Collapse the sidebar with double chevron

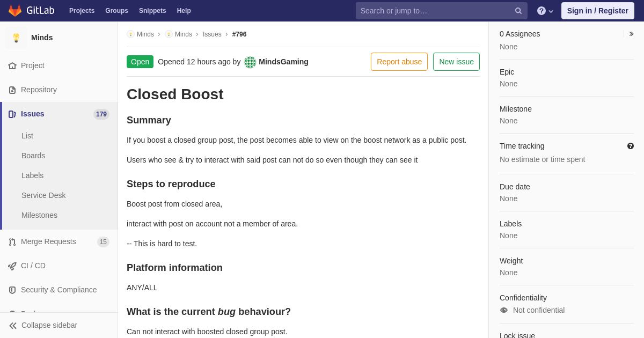[13, 326]
